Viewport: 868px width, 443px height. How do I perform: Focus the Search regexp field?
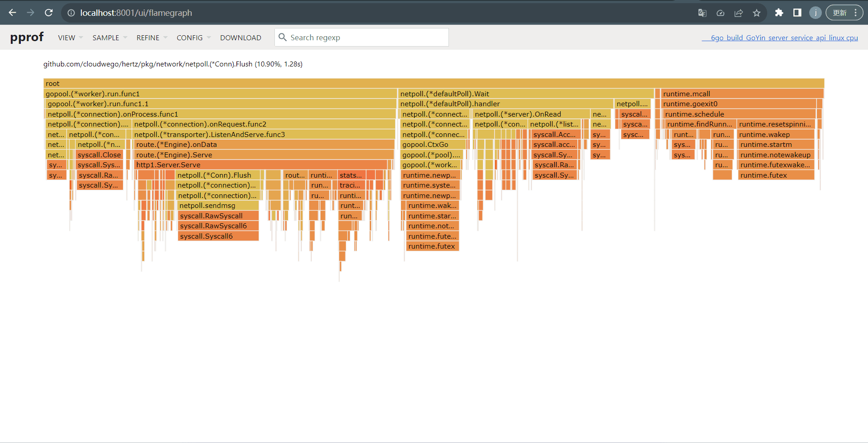click(x=362, y=38)
